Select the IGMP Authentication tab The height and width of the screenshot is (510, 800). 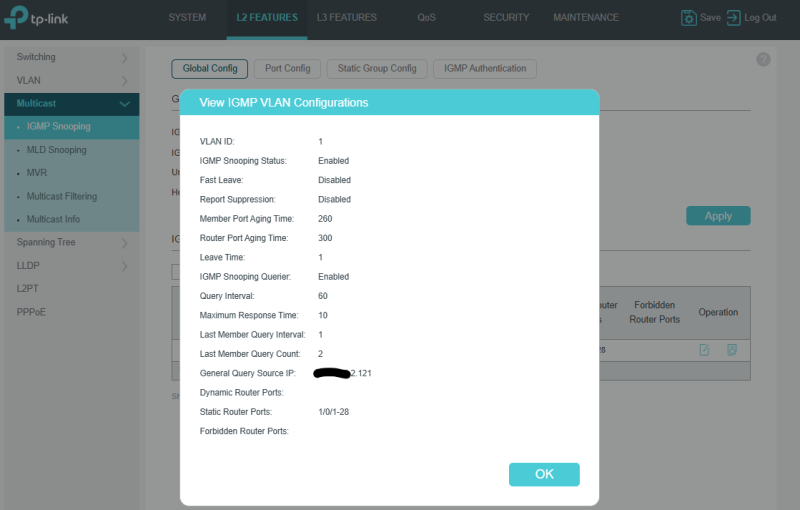coord(485,69)
